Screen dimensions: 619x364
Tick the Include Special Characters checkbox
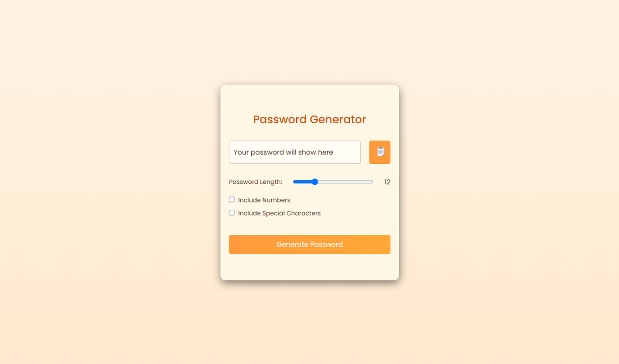point(232,212)
